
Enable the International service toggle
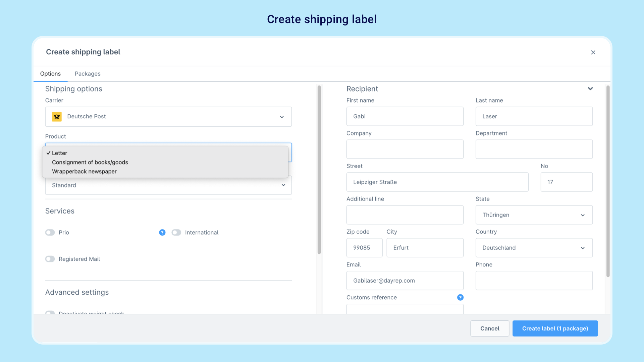point(176,233)
